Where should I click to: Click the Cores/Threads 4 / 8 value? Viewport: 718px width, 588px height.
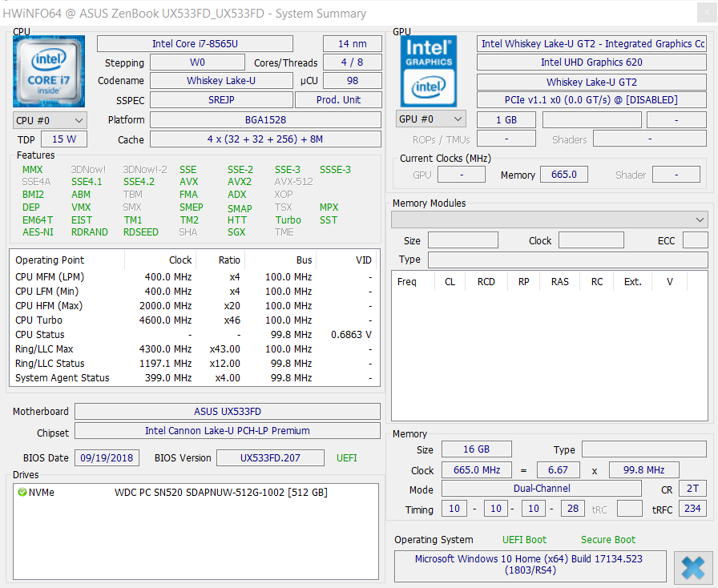[353, 62]
